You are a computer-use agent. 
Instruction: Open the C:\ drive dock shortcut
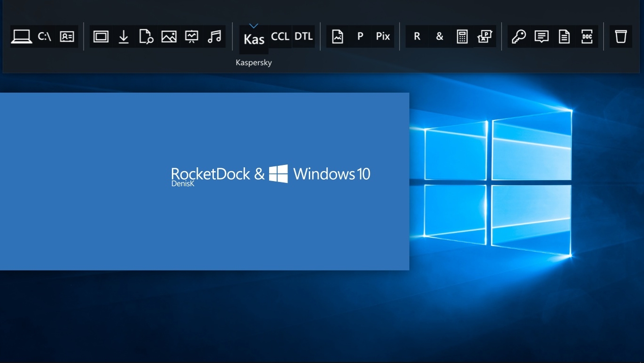[44, 36]
